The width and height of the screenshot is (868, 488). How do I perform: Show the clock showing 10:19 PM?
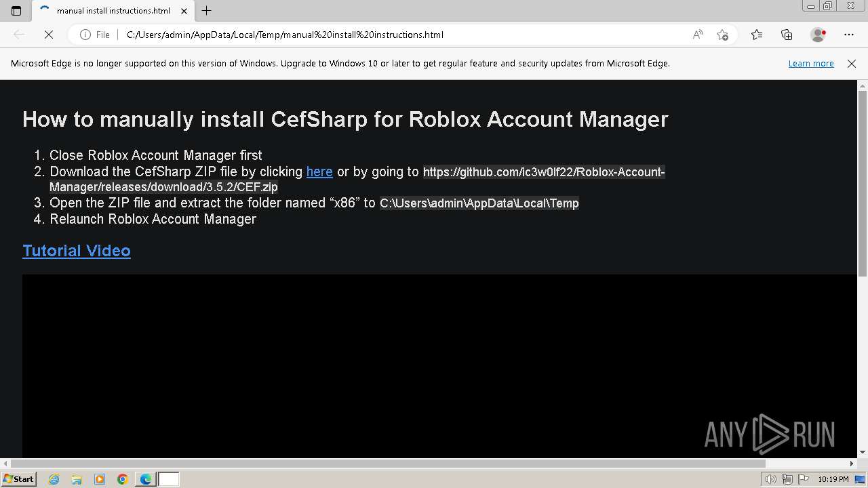click(x=833, y=479)
